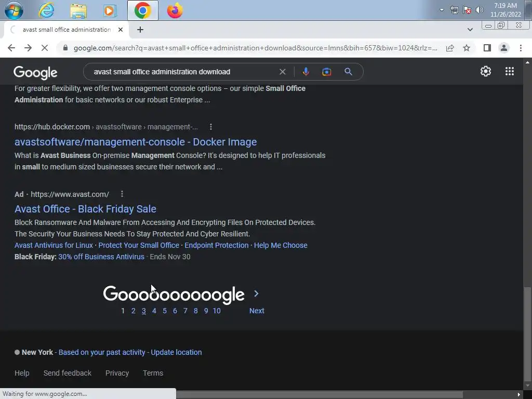
Task: Go to results page 2
Action: (134, 311)
